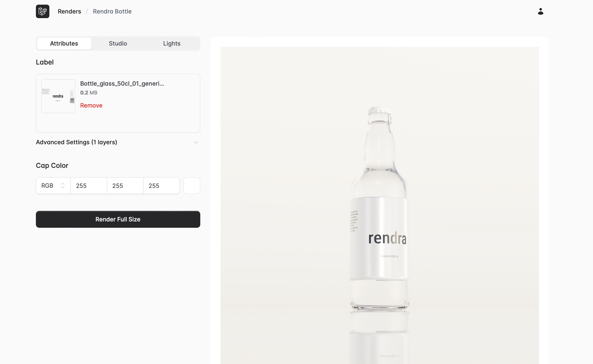Click the red channel value field

pos(89,186)
